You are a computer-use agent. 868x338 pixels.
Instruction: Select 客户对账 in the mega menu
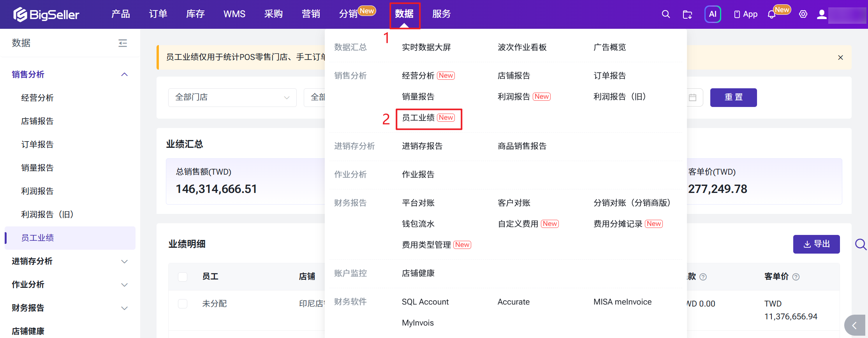pyautogui.click(x=514, y=203)
